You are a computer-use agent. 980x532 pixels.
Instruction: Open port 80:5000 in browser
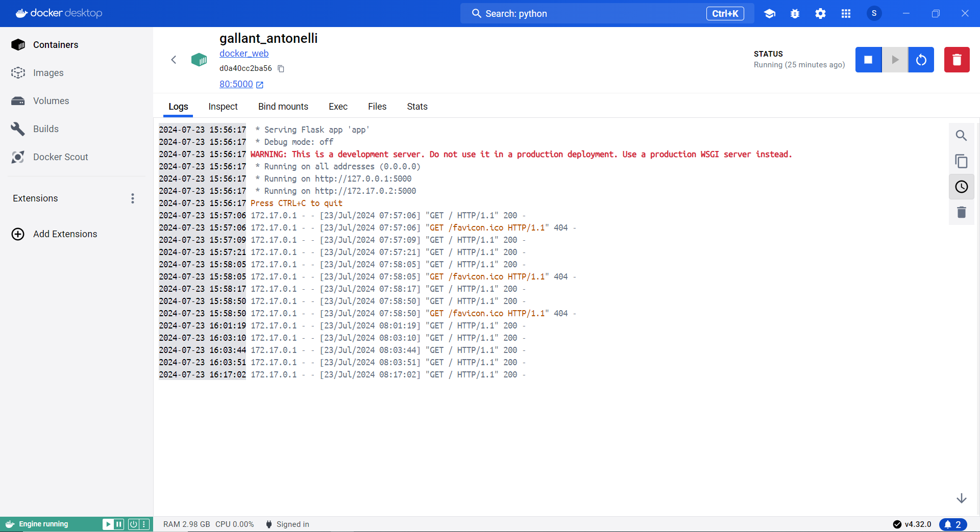coord(241,84)
